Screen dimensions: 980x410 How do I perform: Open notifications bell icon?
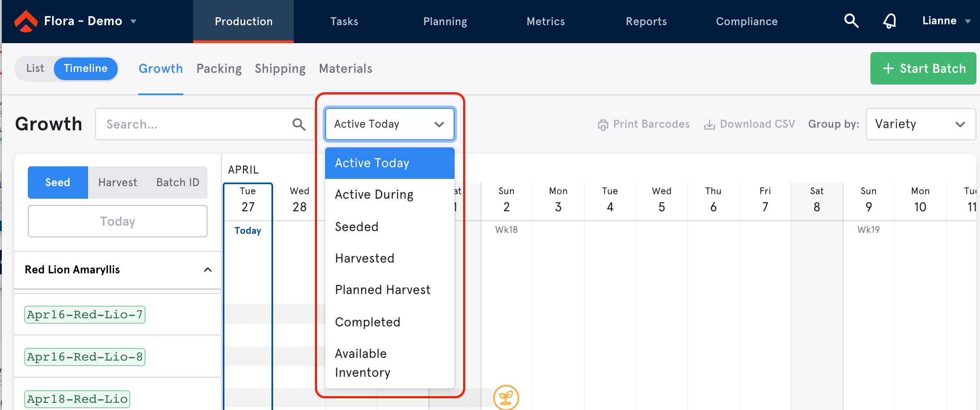click(x=890, y=21)
